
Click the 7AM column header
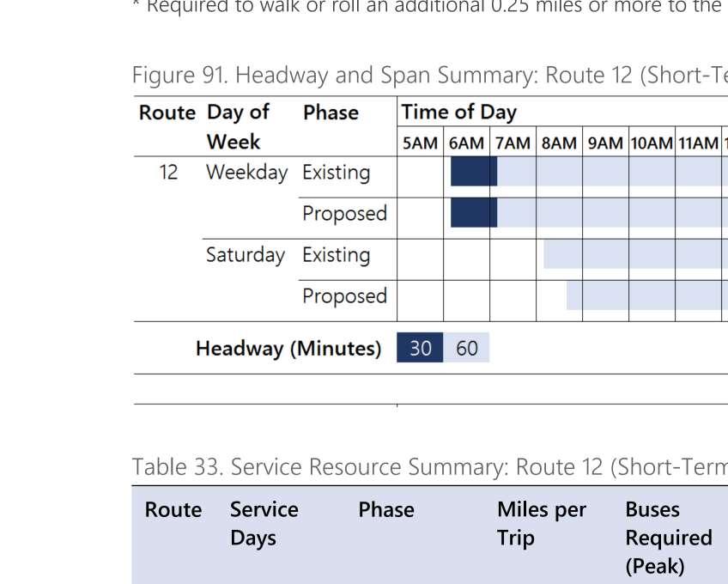click(513, 143)
